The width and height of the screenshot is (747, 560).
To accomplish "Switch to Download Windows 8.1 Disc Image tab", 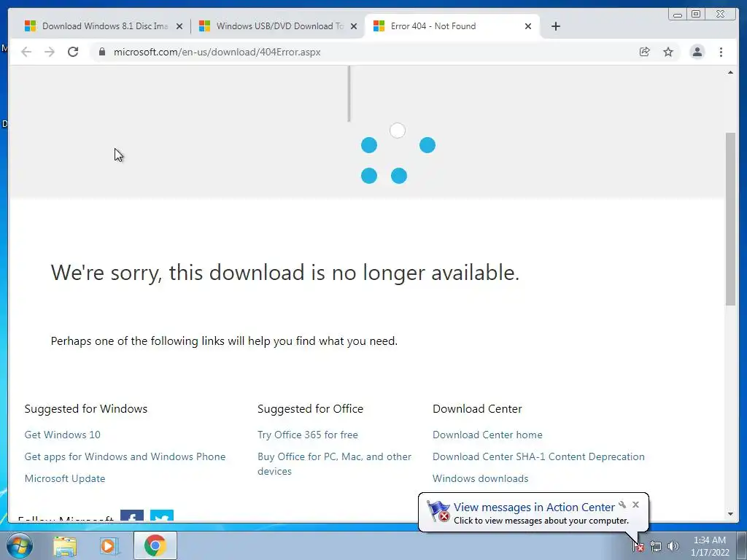I will 102,26.
